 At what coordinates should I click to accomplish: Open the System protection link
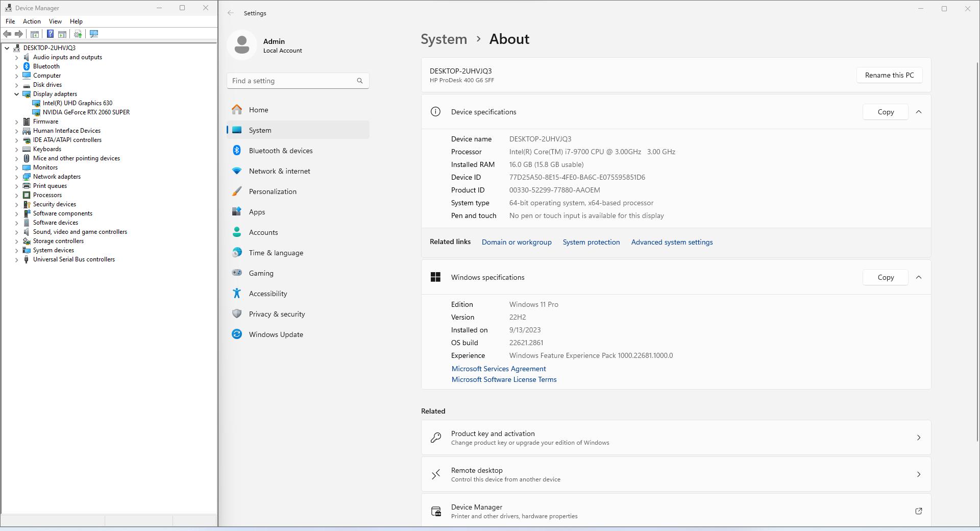pyautogui.click(x=591, y=242)
